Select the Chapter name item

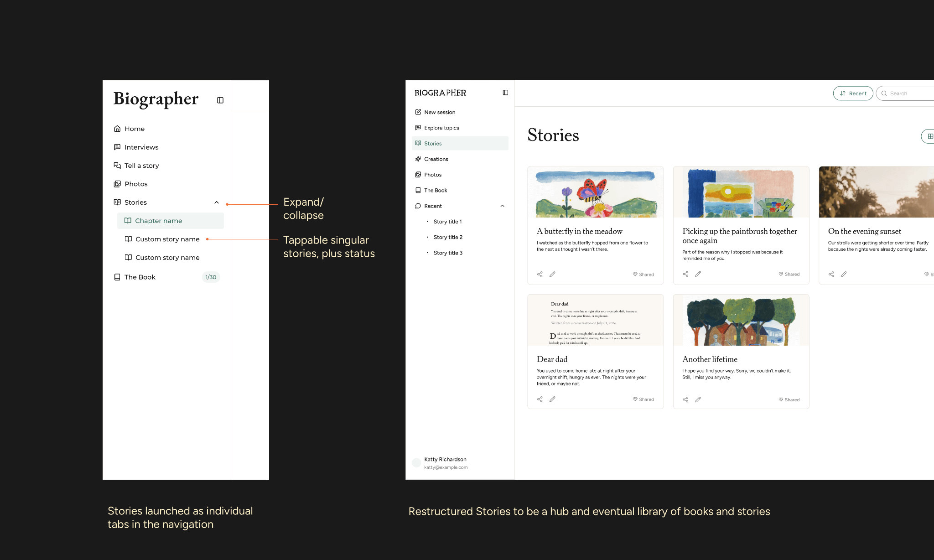pyautogui.click(x=171, y=221)
